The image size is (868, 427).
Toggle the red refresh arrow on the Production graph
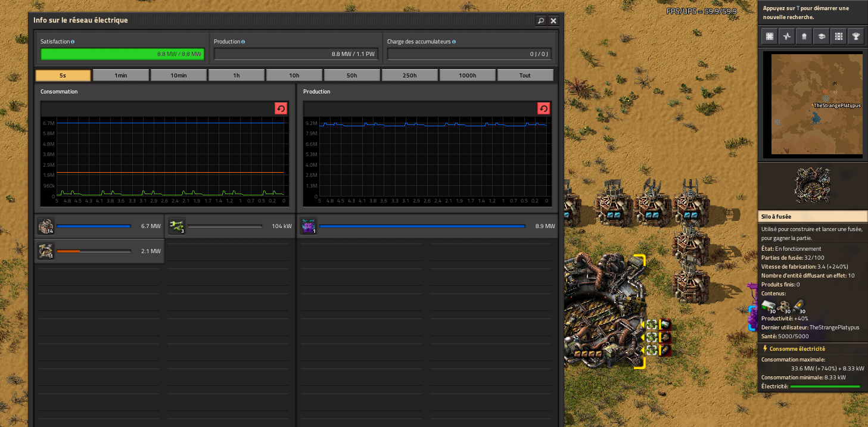[x=543, y=108]
